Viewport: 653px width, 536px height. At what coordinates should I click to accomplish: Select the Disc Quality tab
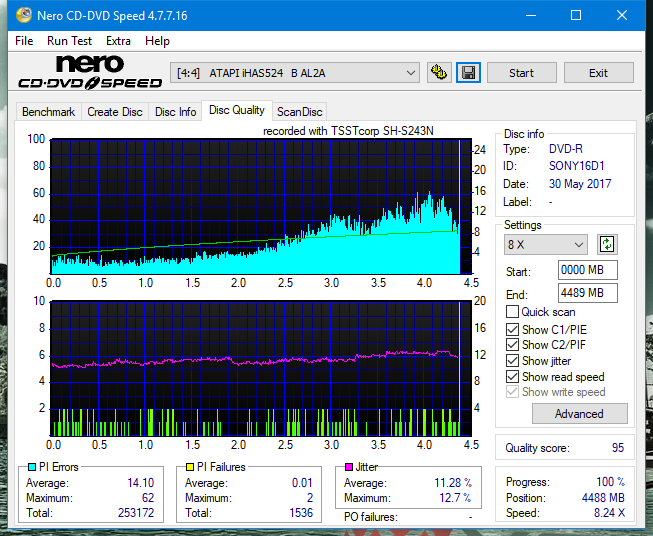[237, 110]
